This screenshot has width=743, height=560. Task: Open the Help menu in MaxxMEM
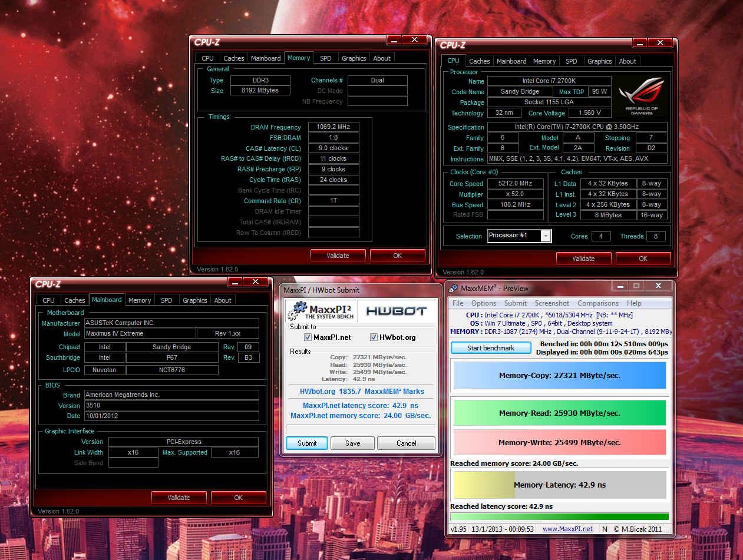coord(635,303)
